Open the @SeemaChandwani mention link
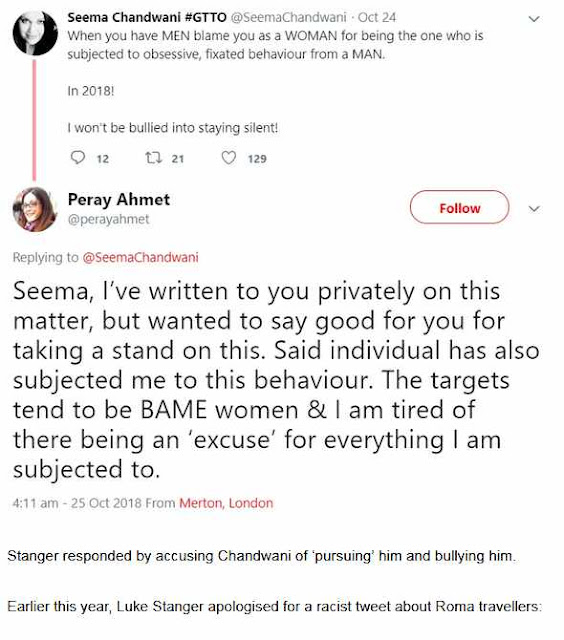This screenshot has width=564, height=640. pos(140,258)
